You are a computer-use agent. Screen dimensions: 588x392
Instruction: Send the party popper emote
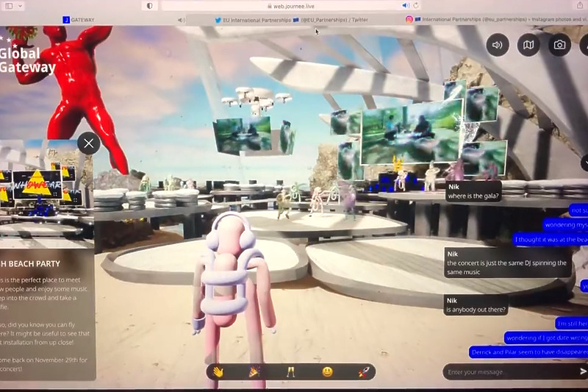pos(254,372)
